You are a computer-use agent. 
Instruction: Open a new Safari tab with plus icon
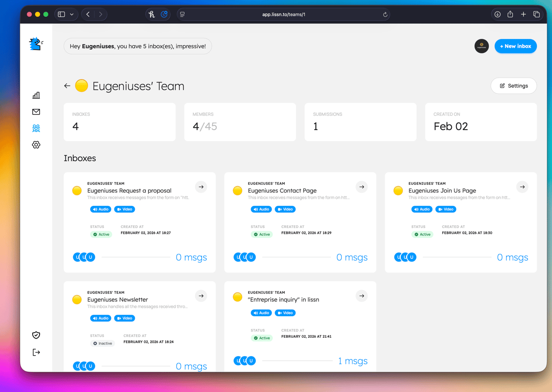(x=523, y=14)
